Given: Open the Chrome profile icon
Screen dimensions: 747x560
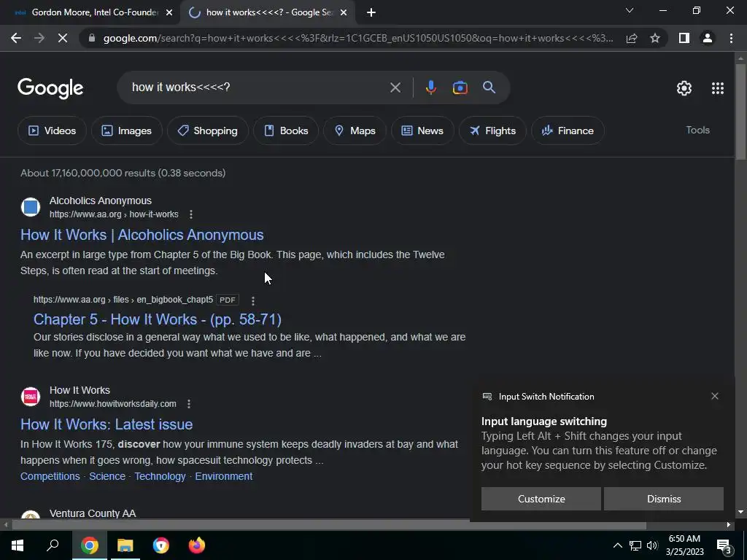Looking at the screenshot, I should (708, 38).
